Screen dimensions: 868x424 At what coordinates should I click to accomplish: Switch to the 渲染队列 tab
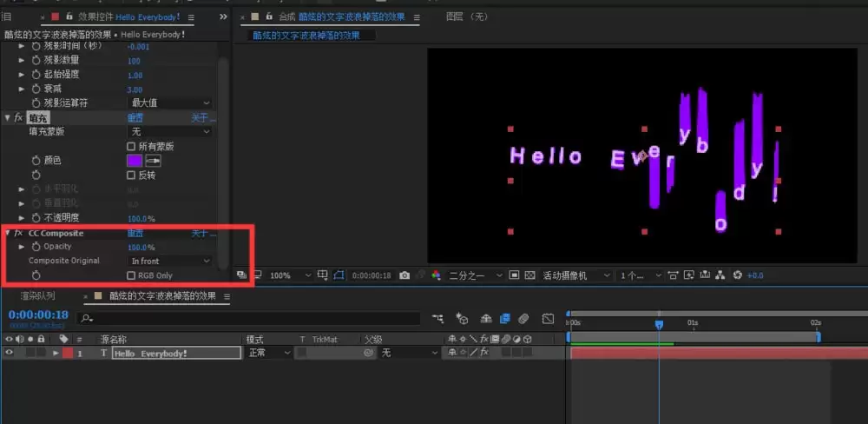click(x=37, y=296)
